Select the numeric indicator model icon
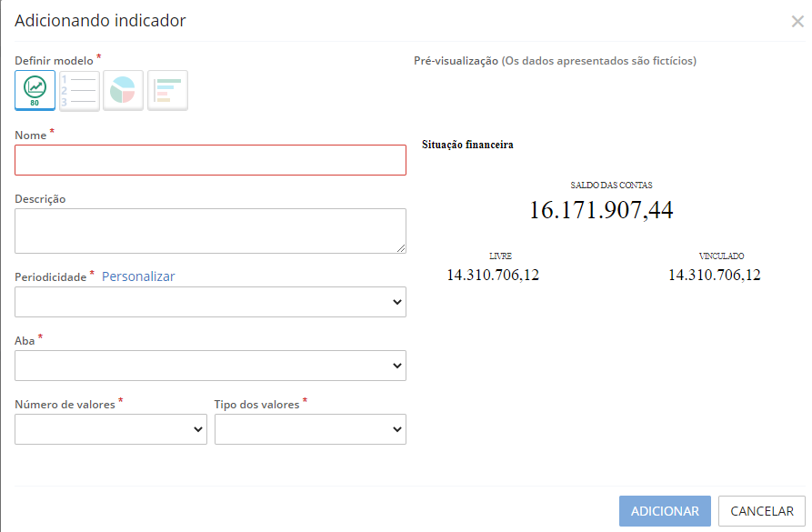 pyautogui.click(x=34, y=90)
